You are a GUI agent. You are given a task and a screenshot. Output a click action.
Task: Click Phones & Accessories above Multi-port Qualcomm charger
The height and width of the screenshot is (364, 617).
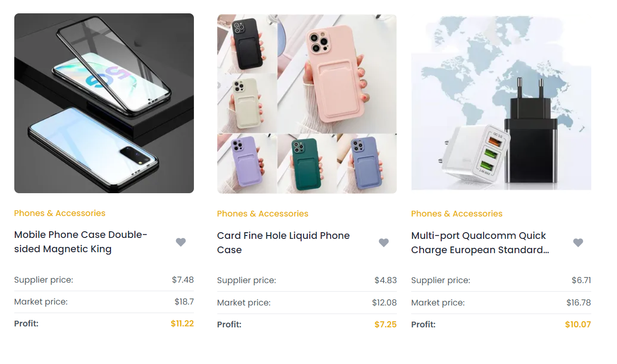click(457, 214)
